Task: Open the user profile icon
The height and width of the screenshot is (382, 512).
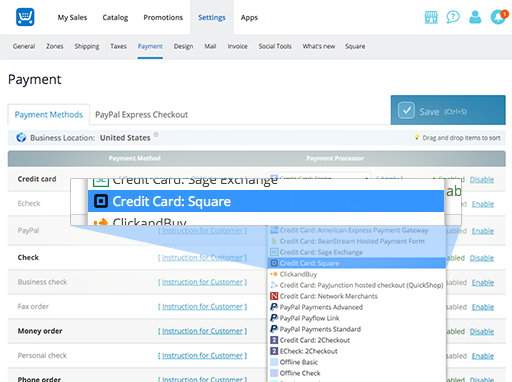Action: tap(475, 17)
